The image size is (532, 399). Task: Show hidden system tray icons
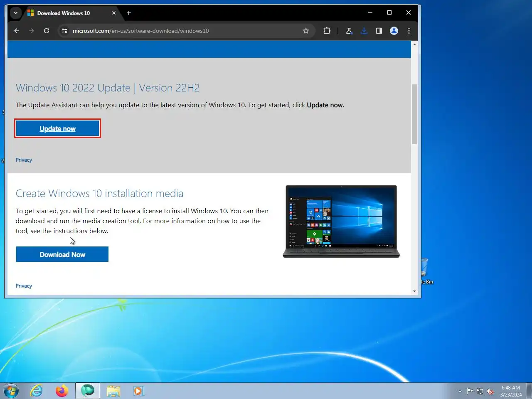click(460, 391)
